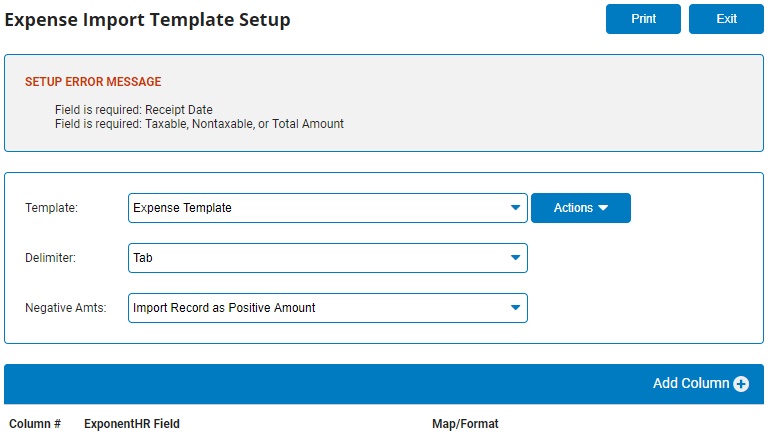Click the Delimiter field's dropdown arrow
This screenshot has width=768, height=433.
[515, 258]
